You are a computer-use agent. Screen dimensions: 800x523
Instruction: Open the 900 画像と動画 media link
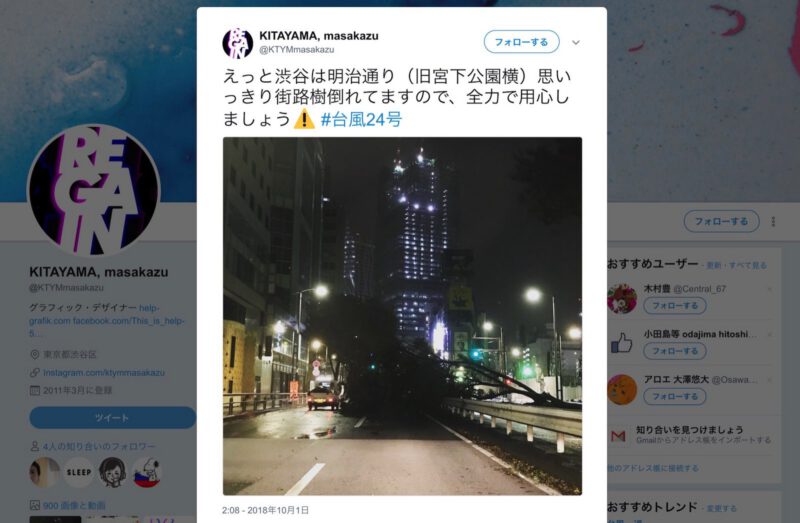click(74, 506)
